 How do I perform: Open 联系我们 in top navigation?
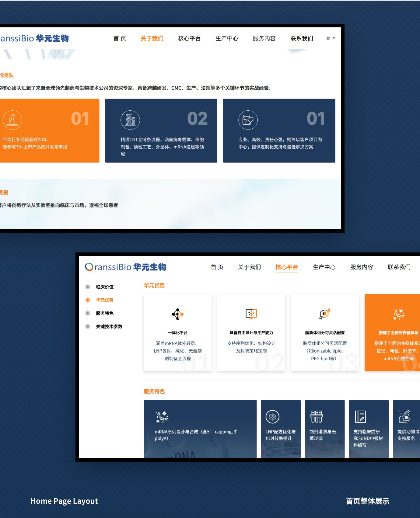click(302, 38)
